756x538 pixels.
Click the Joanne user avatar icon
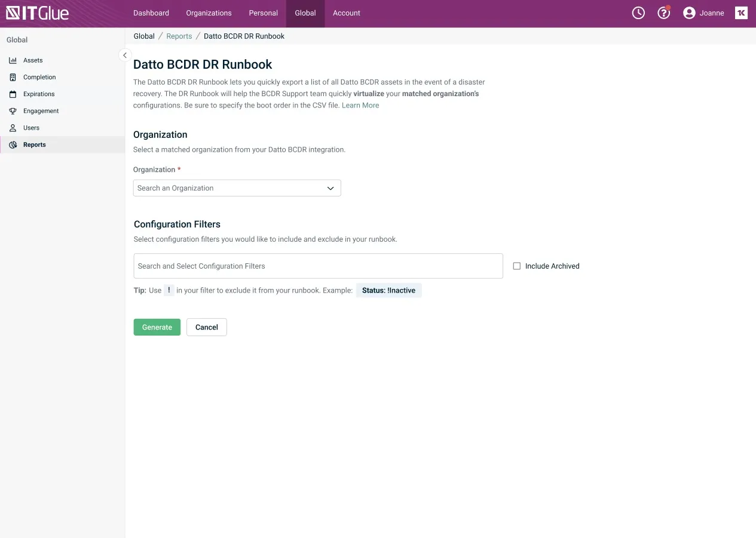pyautogui.click(x=689, y=13)
